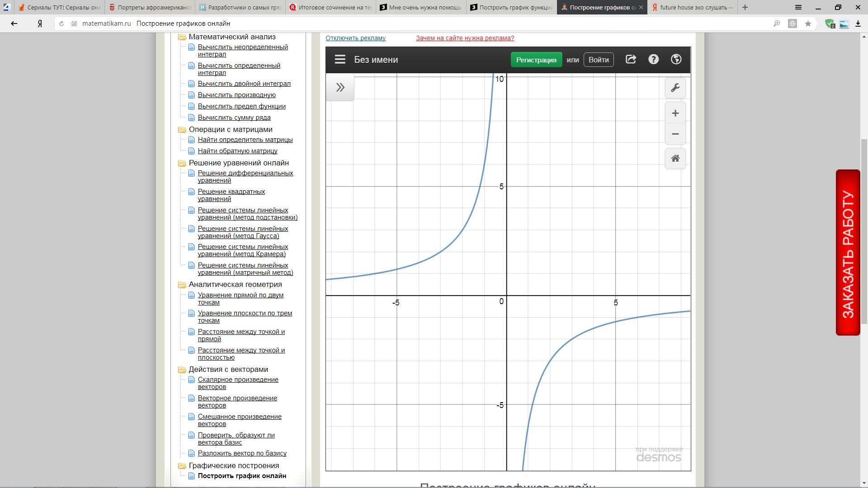This screenshot has width=868, height=488.
Task: Click the Войти login button
Action: click(x=599, y=60)
